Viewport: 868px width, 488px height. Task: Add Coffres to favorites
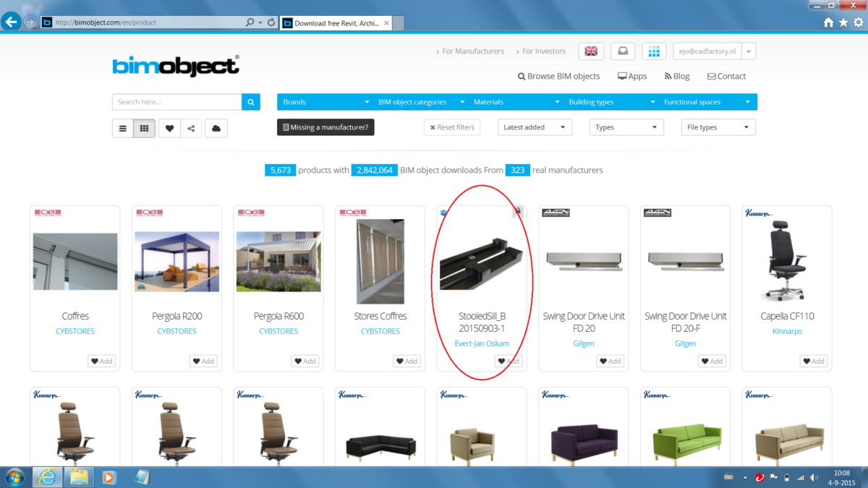coord(101,361)
